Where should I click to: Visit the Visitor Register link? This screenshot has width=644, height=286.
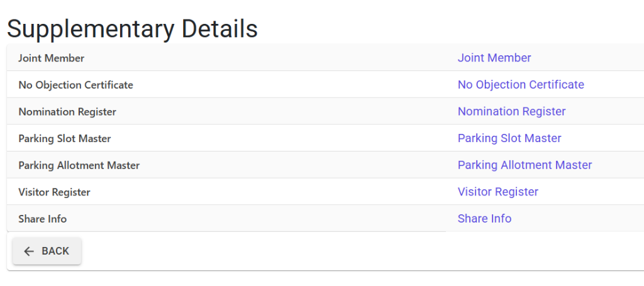click(x=498, y=192)
